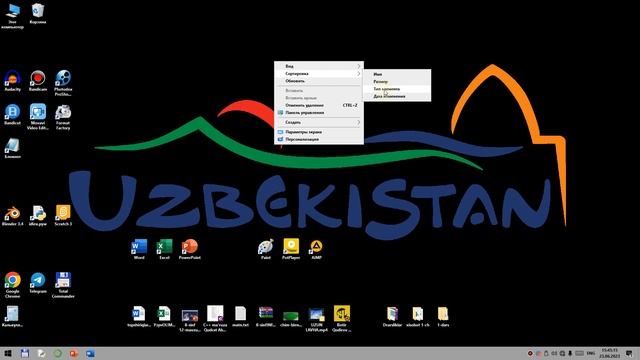Select the WinRAR archive file icon
The height and width of the screenshot is (360, 640).
266,317
